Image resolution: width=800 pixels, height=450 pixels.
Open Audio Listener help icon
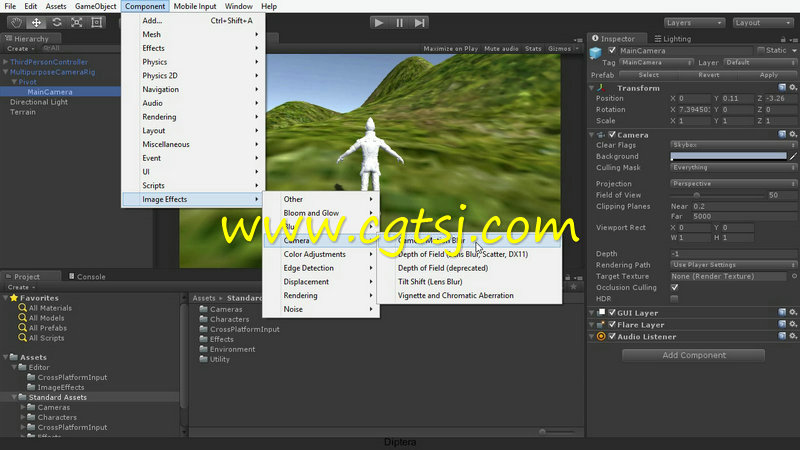coord(782,336)
